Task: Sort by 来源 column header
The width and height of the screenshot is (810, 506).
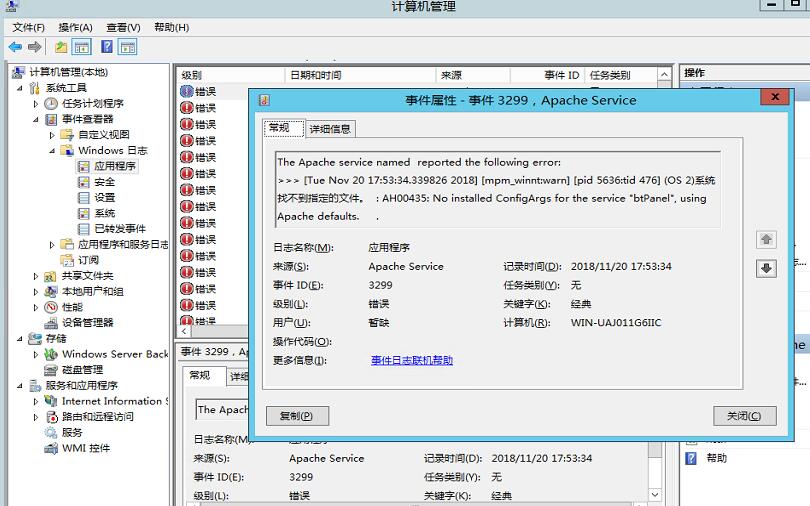Action: [x=473, y=75]
